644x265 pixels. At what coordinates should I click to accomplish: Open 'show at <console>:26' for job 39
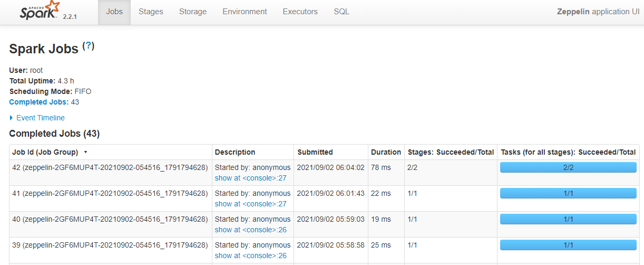(x=251, y=255)
